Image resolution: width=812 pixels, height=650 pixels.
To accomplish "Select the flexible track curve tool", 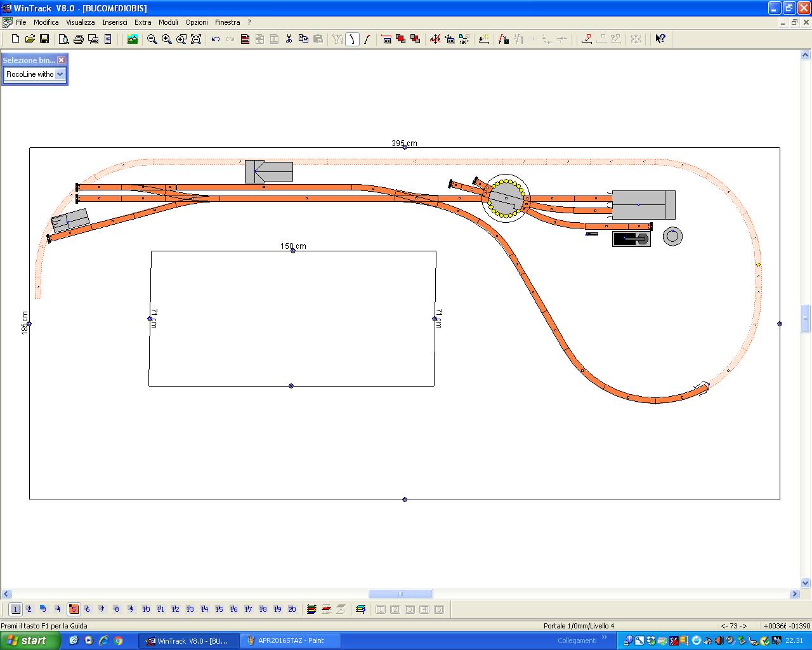I will 352,39.
